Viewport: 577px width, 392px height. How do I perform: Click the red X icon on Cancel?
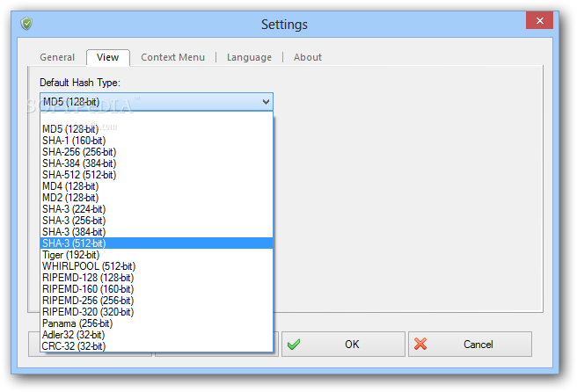[x=420, y=345]
